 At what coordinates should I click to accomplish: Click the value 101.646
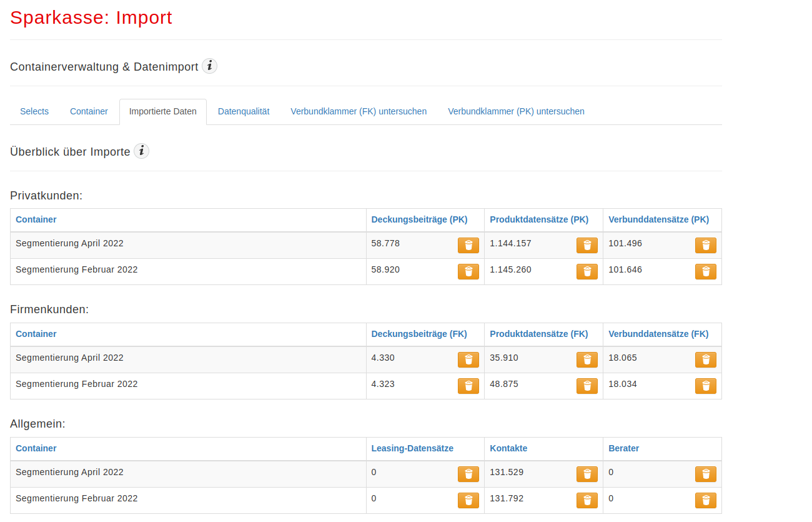click(625, 269)
